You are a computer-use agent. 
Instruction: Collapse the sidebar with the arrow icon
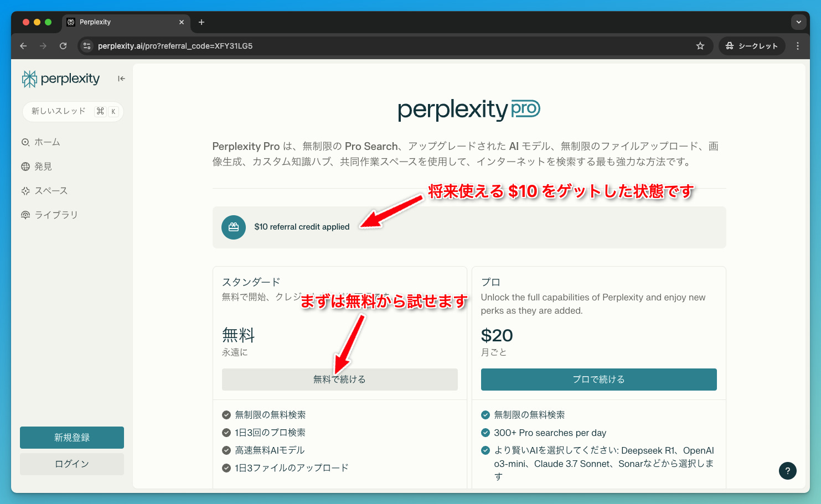click(x=121, y=79)
